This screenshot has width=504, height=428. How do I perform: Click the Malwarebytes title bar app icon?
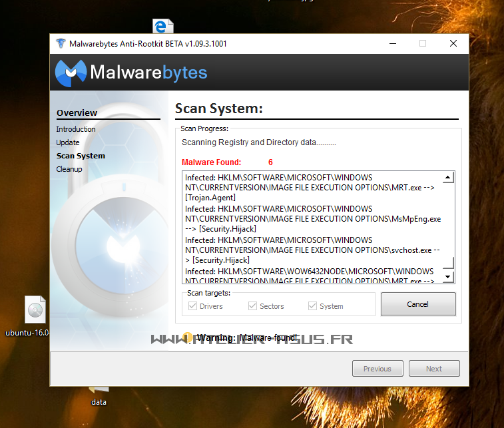[62, 44]
